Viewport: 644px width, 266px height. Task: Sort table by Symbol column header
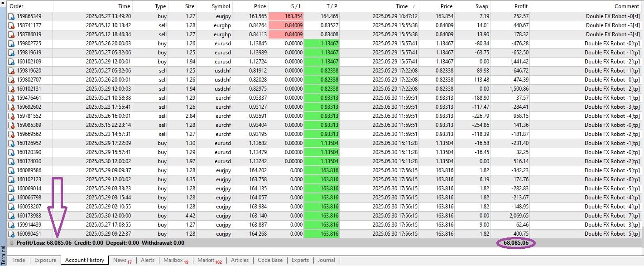tap(221, 6)
